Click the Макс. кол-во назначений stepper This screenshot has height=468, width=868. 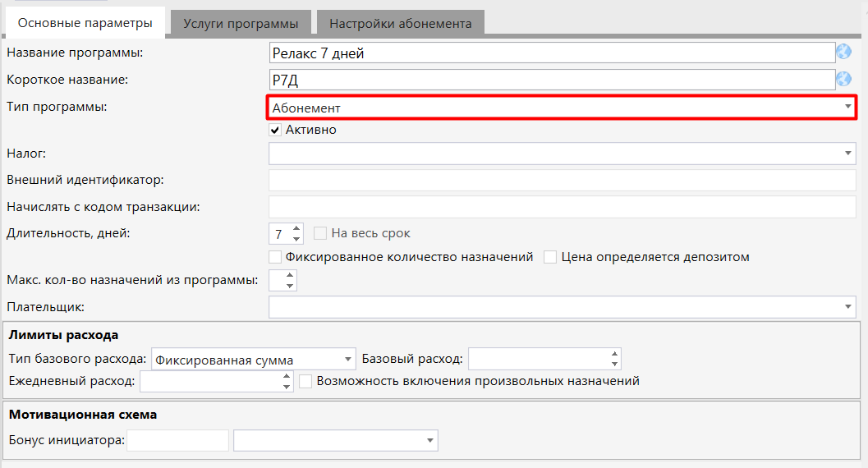[288, 281]
